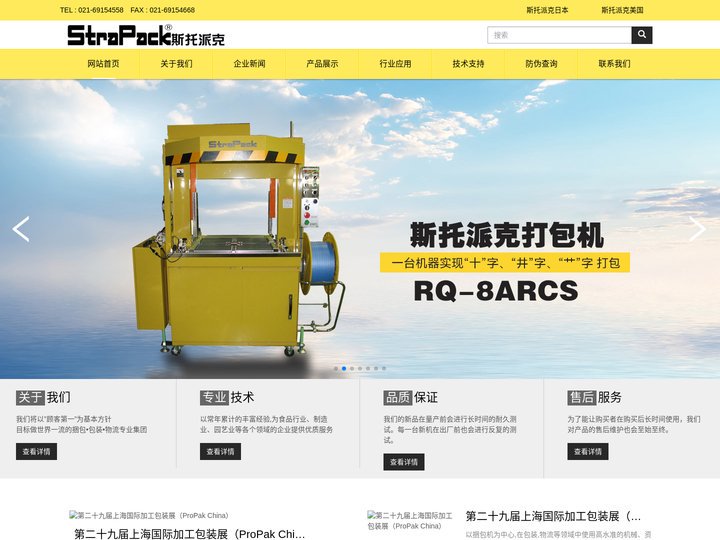This screenshot has width=720, height=540.
Task: Click 查看详情 under 品质保证
Action: point(404,462)
